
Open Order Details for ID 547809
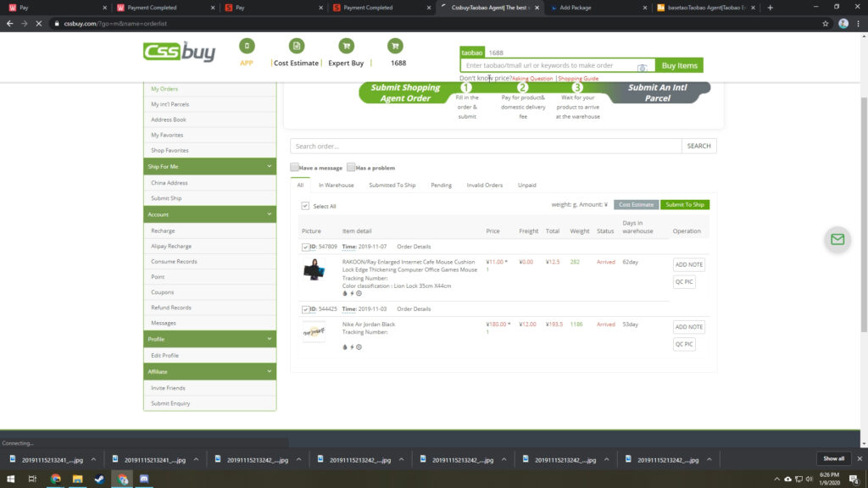[x=414, y=247]
